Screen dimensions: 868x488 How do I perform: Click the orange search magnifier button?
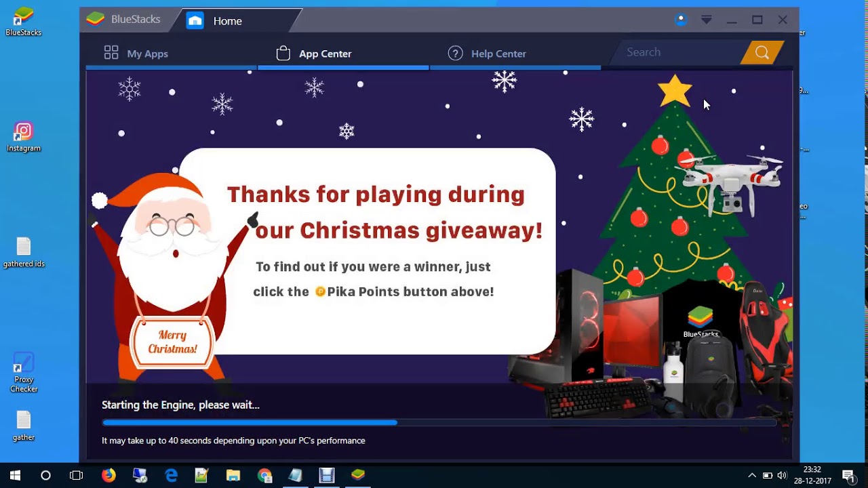(762, 53)
